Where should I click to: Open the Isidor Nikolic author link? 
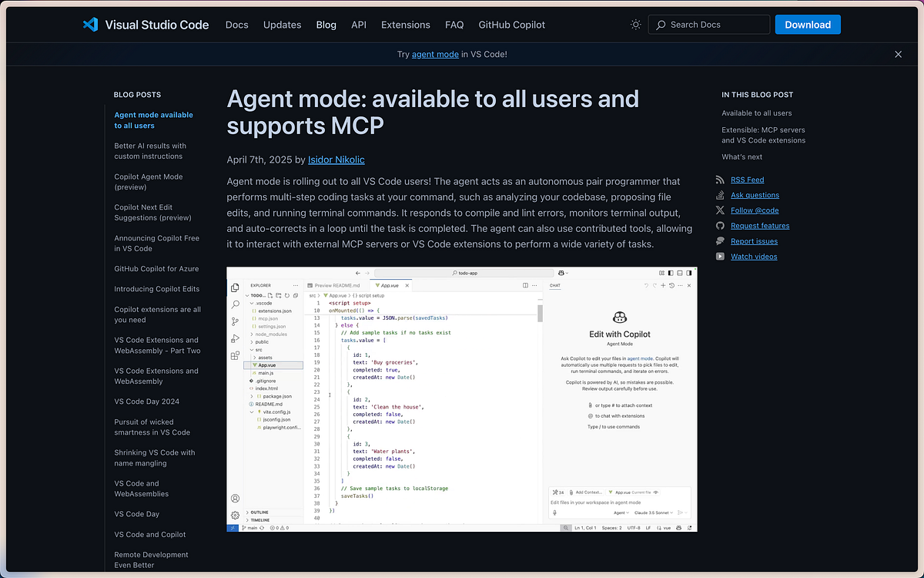pyautogui.click(x=336, y=160)
